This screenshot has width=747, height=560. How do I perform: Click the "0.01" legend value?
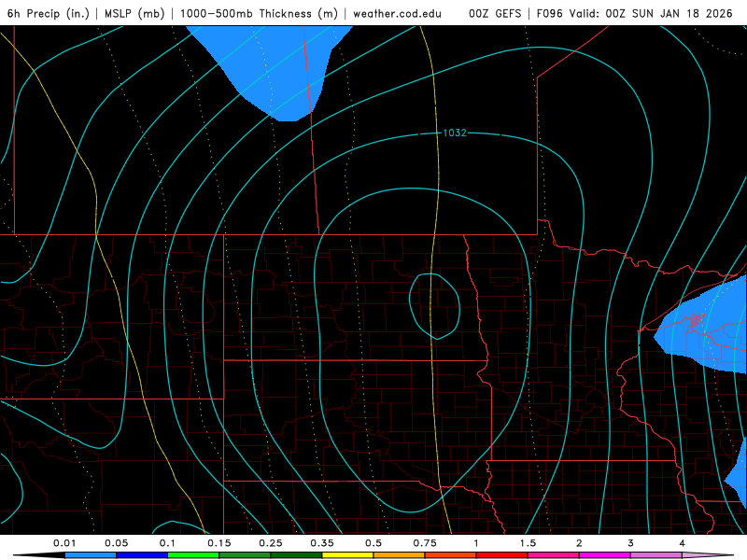tap(64, 543)
